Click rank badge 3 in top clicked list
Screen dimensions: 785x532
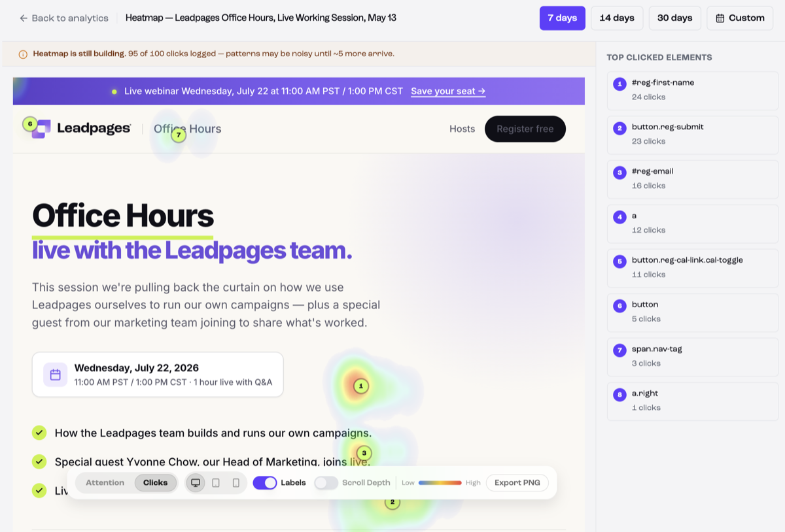pyautogui.click(x=619, y=173)
